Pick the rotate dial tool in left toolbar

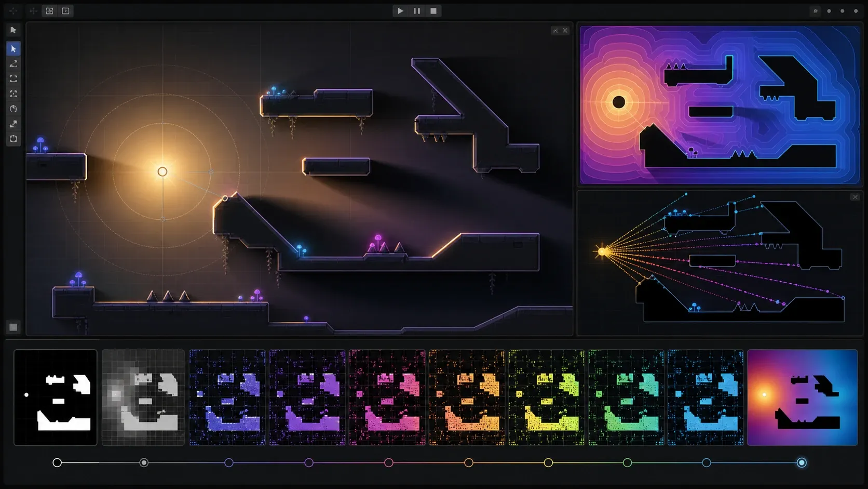(x=13, y=109)
